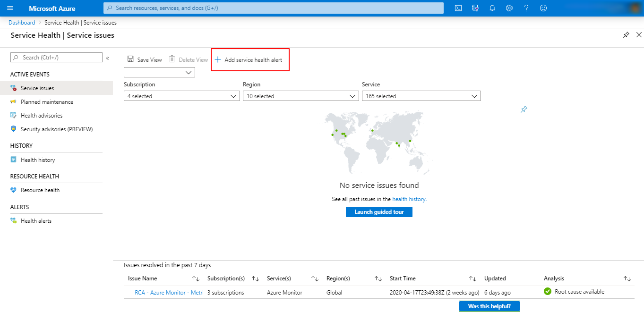Open the health history link
Screen dimensions: 644x312
coord(409,199)
